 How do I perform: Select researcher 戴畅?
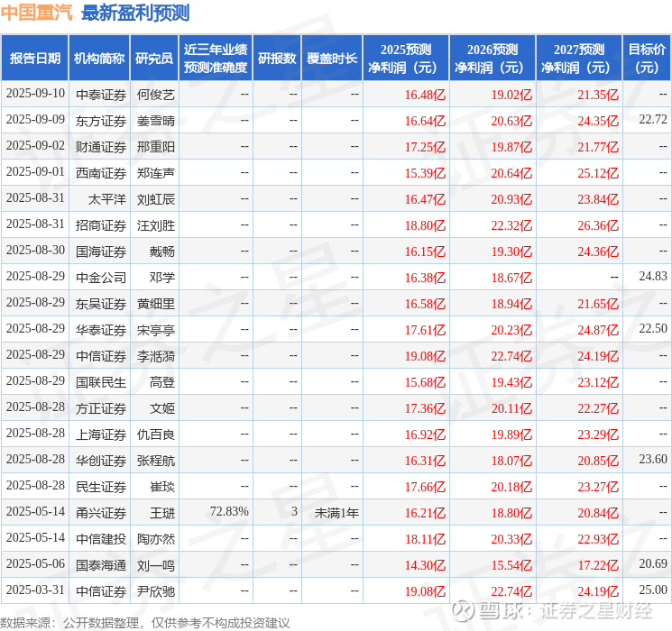pyautogui.click(x=162, y=251)
